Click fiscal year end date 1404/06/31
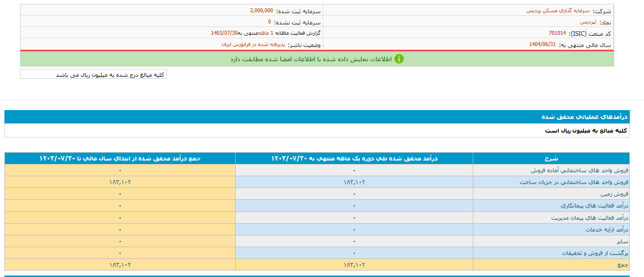This screenshot has width=644, height=277. (542, 44)
